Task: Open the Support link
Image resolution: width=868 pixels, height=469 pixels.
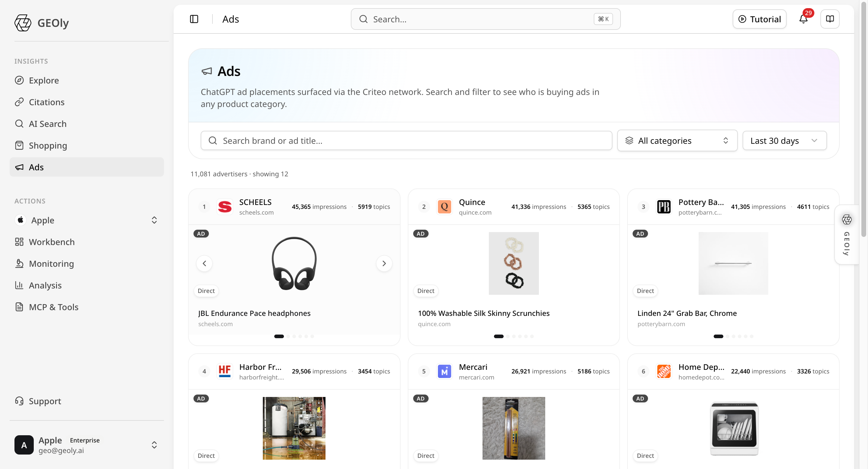Action: (x=86, y=401)
